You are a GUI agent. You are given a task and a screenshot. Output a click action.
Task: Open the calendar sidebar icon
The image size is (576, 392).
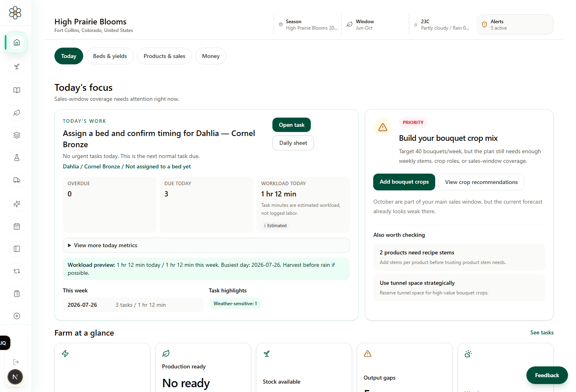pos(17,226)
